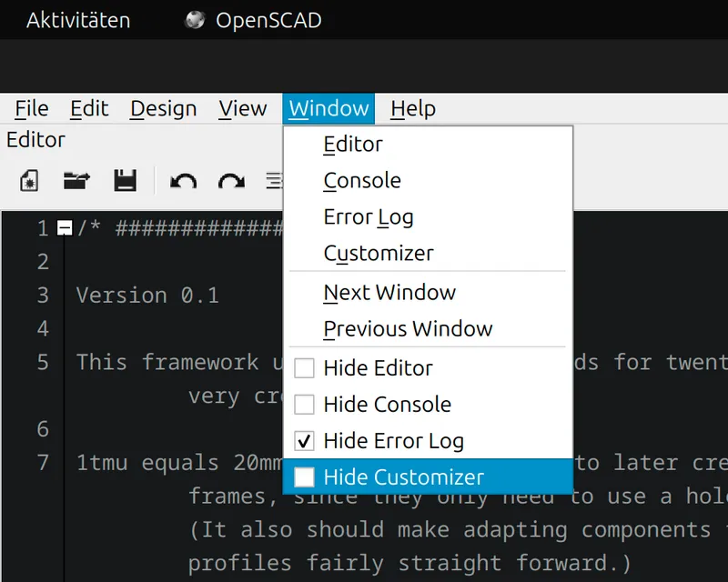Uncheck the Hide Error Log option
The width and height of the screenshot is (728, 582).
(x=304, y=441)
